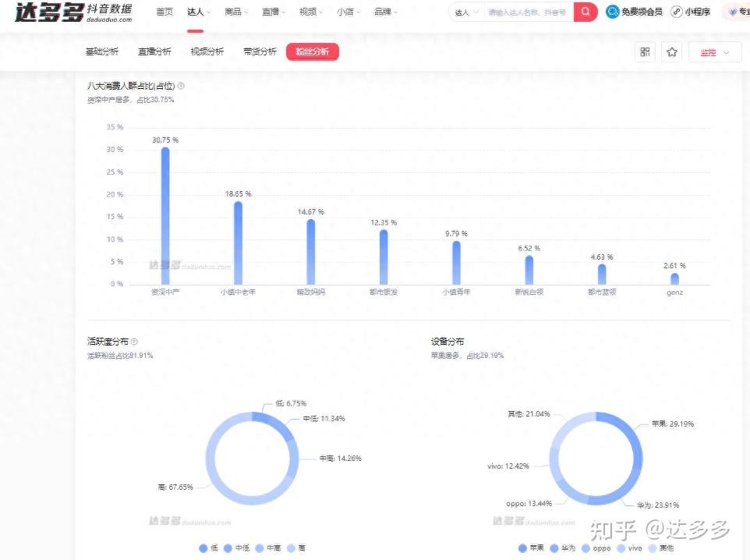Click the 设备分布 section title
The width and height of the screenshot is (750, 560).
(448, 342)
